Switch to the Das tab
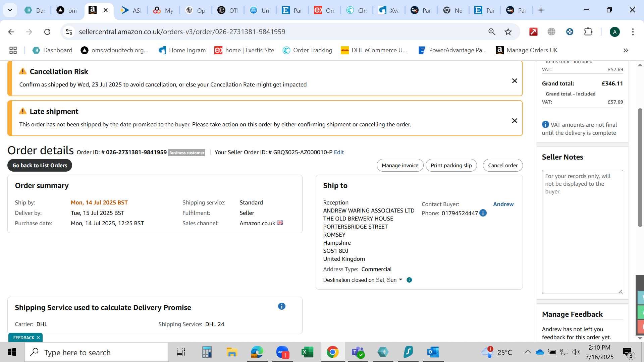644x362 pixels. 35,10
